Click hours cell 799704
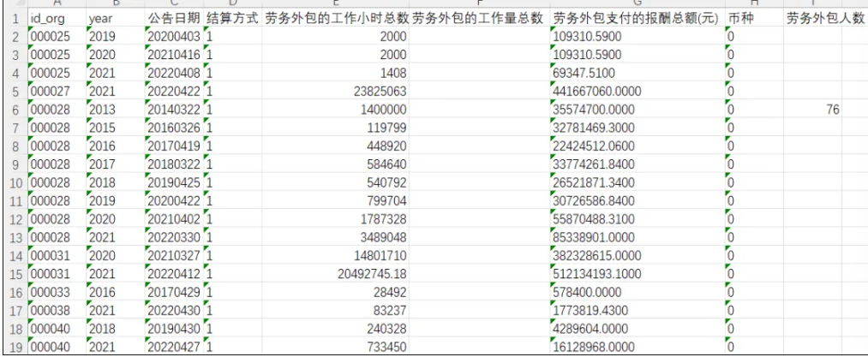The image size is (868, 357). point(336,201)
